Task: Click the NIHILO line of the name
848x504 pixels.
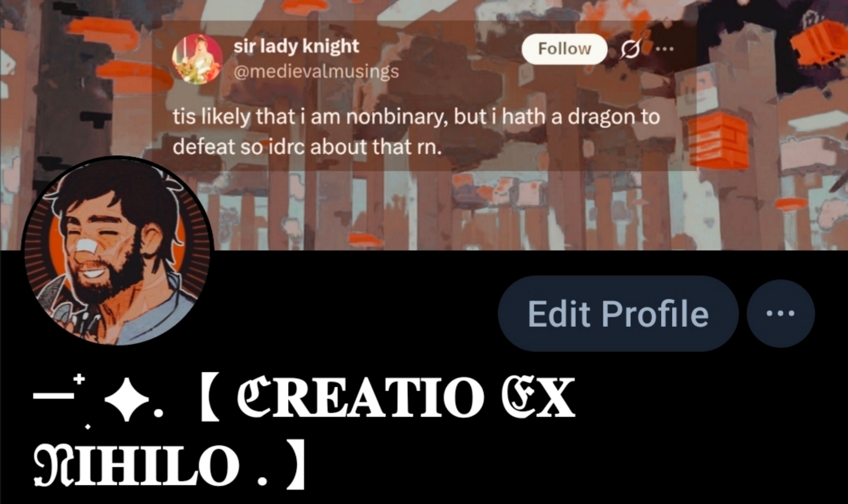Action: (136, 465)
